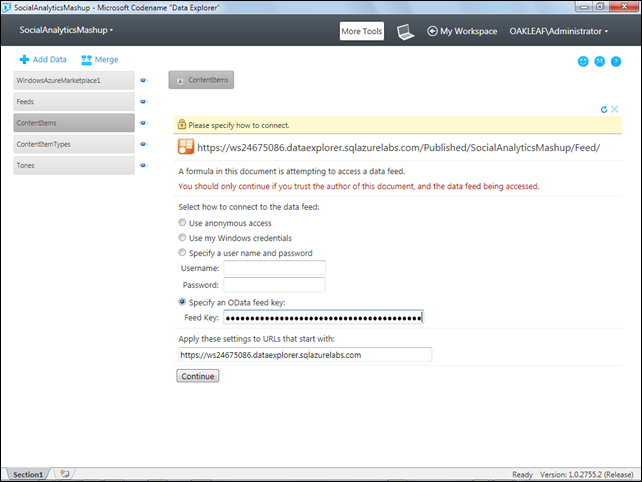Click the Add Data plus icon
This screenshot has width=642, height=482.
click(x=24, y=60)
